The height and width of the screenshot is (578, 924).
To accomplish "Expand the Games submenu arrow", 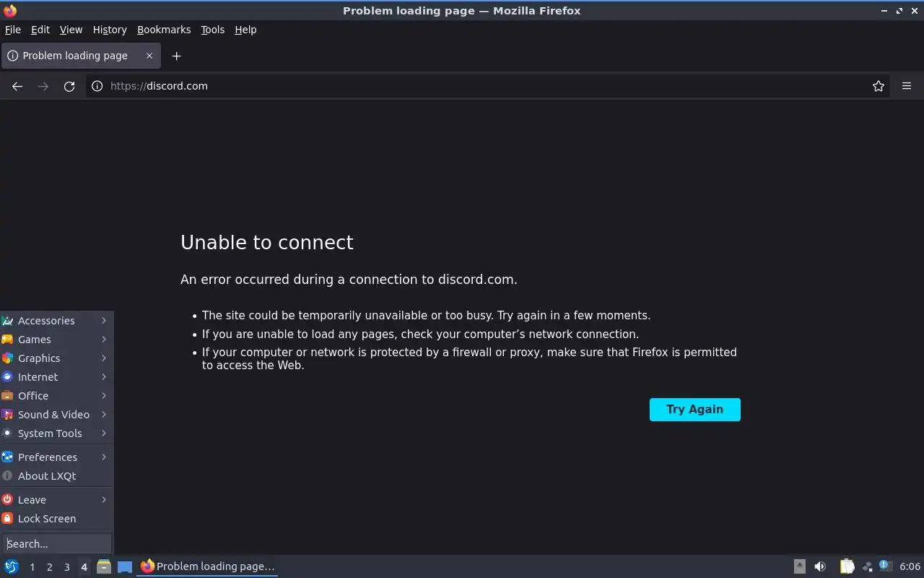I will (104, 340).
